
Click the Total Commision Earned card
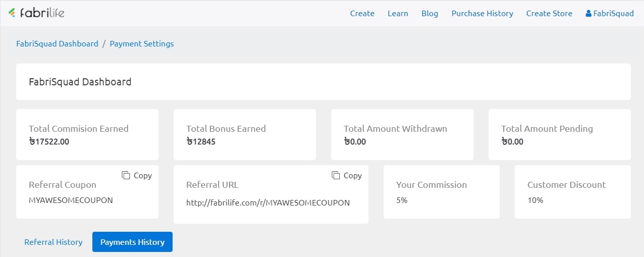[x=87, y=135]
